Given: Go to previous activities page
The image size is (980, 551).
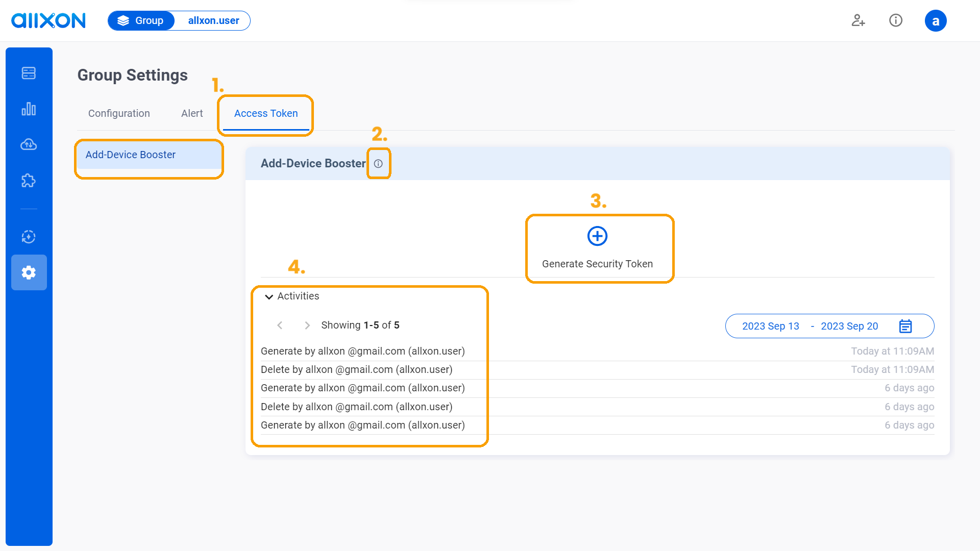Looking at the screenshot, I should click(280, 325).
